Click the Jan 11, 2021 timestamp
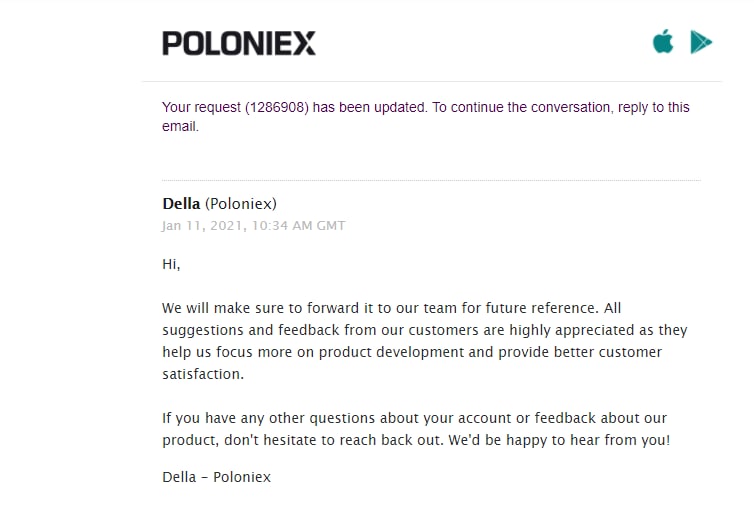Screen dimensions: 754x526 pos(253,225)
